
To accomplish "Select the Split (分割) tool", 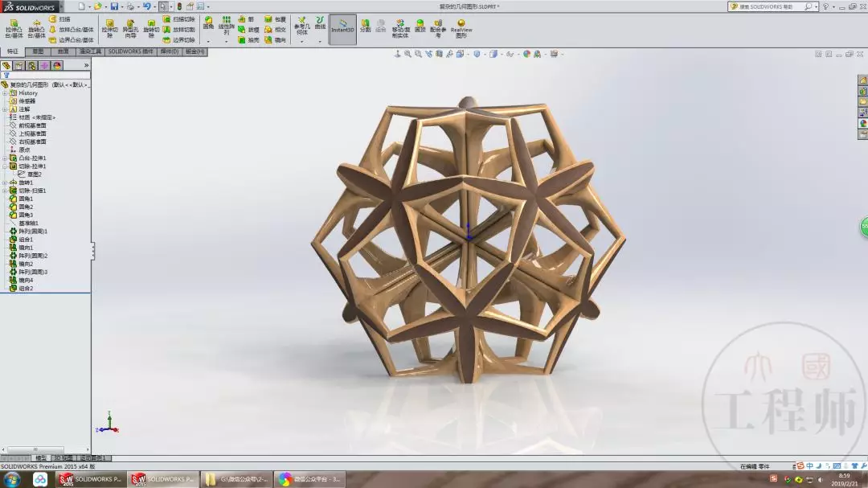I will click(366, 25).
